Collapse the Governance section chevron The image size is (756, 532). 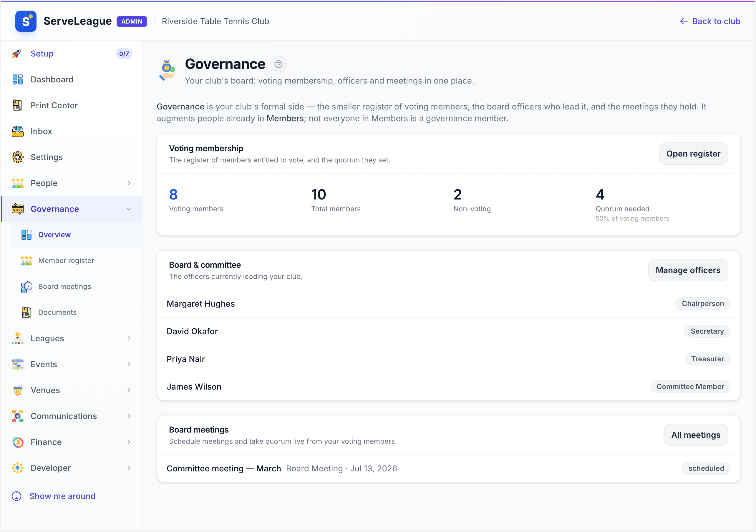coord(129,209)
